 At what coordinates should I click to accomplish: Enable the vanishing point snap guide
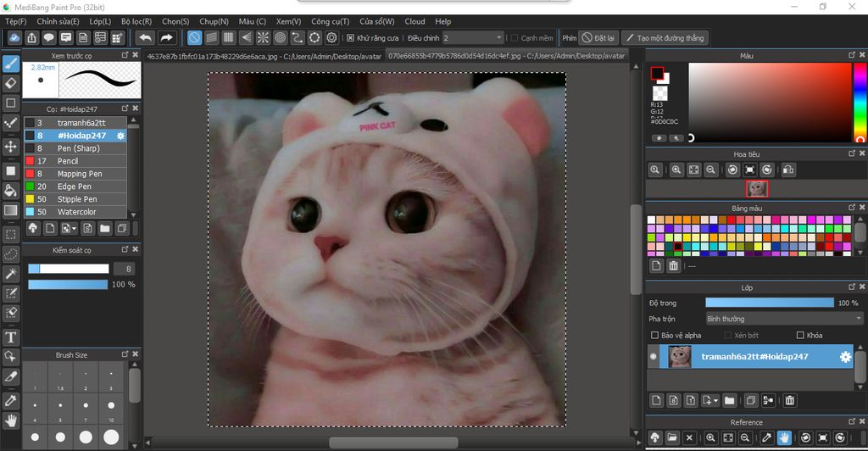click(x=246, y=37)
